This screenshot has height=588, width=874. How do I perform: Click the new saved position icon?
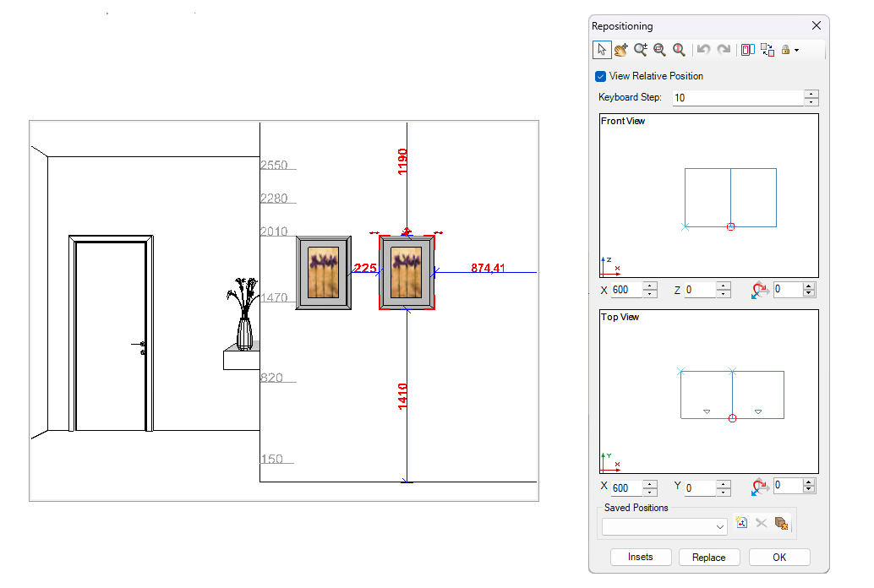click(x=741, y=523)
